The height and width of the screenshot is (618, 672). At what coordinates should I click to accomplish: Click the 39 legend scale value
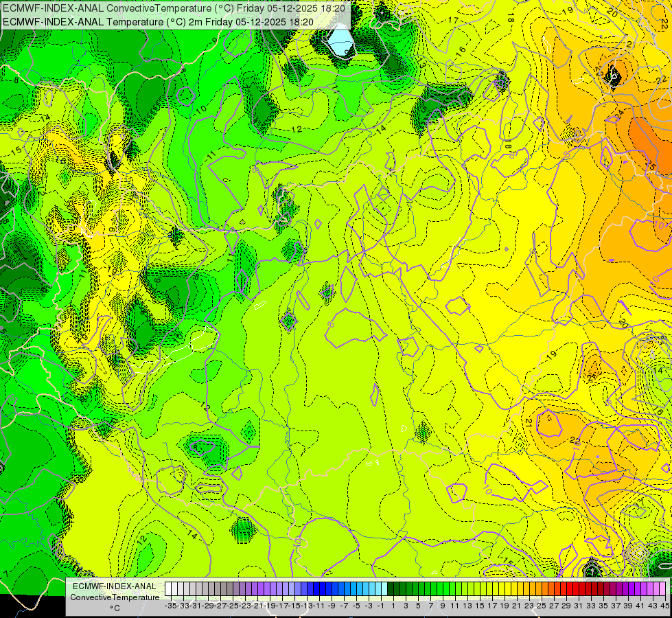point(629,606)
